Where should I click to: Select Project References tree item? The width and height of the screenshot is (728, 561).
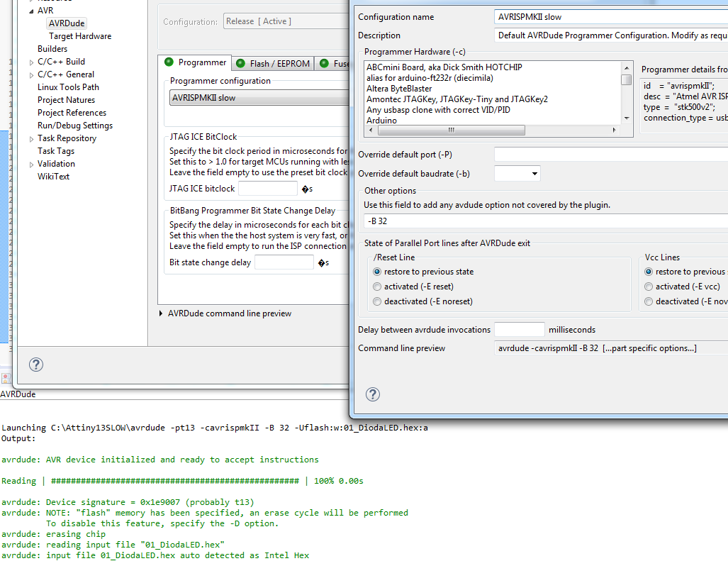pos(72,113)
